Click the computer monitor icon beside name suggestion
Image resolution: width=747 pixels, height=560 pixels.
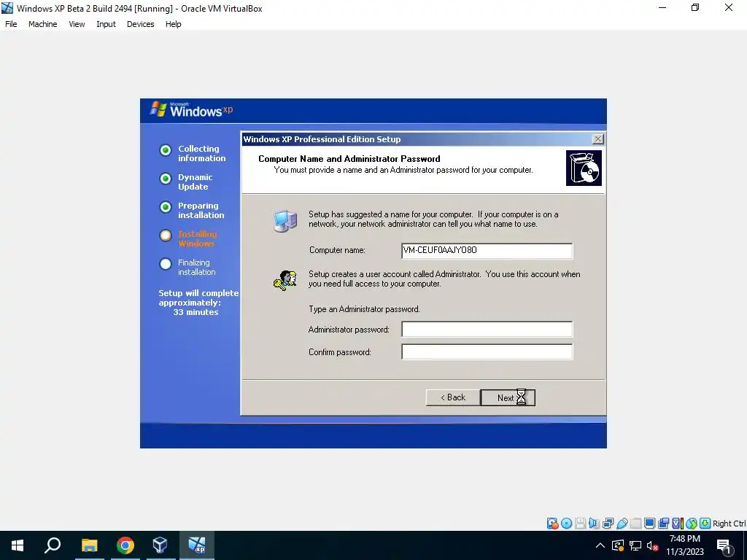pos(285,221)
